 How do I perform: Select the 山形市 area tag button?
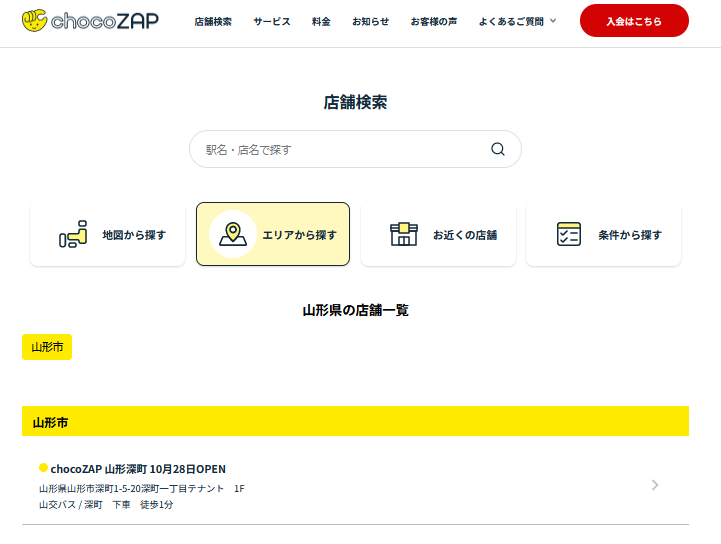[x=47, y=347]
